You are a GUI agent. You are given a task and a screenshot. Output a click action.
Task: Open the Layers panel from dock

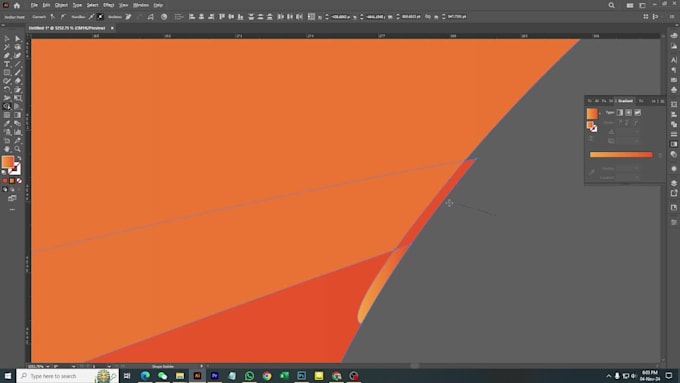point(673,183)
